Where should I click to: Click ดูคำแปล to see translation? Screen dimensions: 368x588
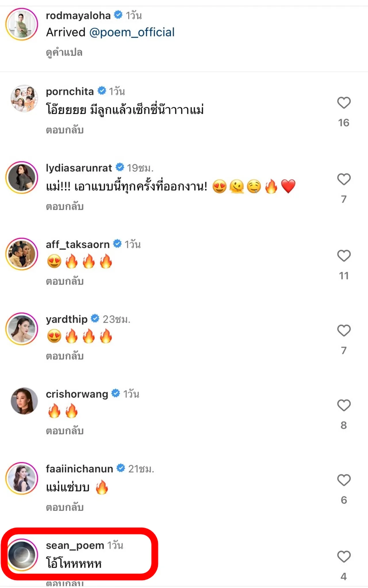pyautogui.click(x=64, y=53)
